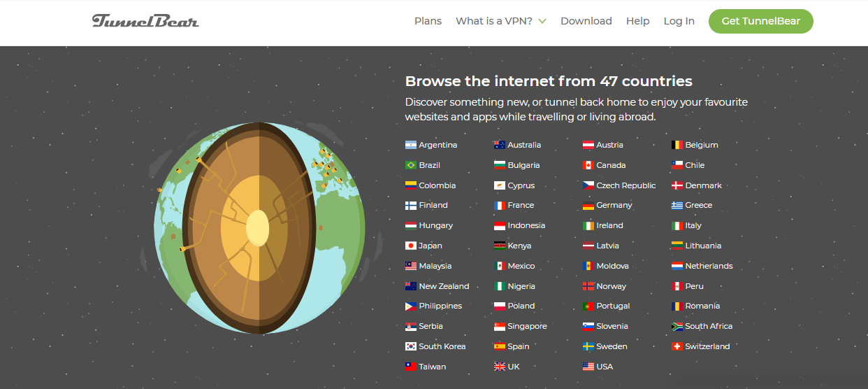Click the Greece flag icon
Screen dimensions: 868x389
tap(677, 206)
